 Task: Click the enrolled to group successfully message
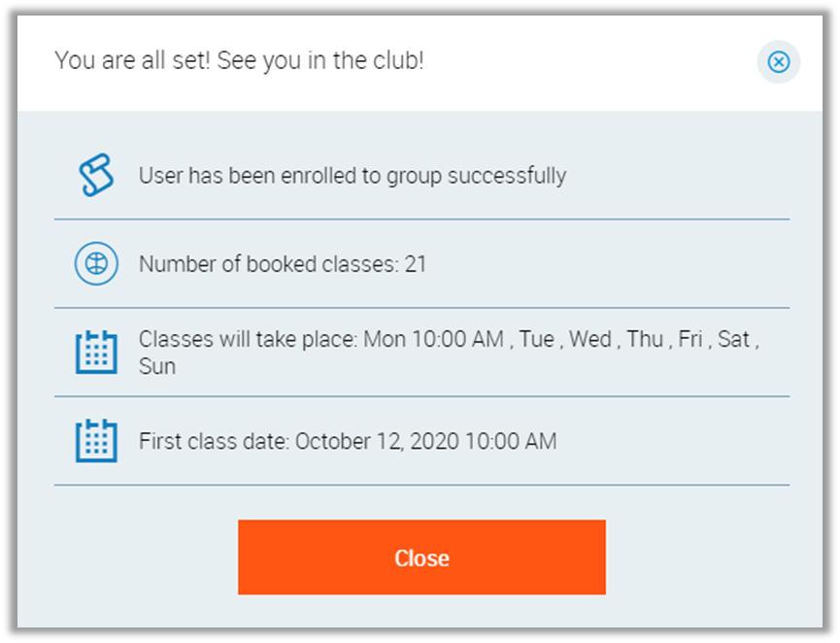353,176
